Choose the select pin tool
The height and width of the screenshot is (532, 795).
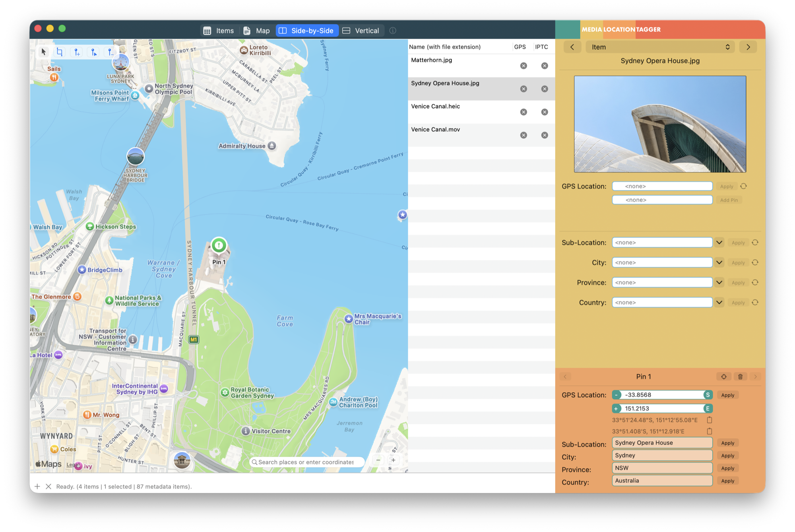click(93, 52)
